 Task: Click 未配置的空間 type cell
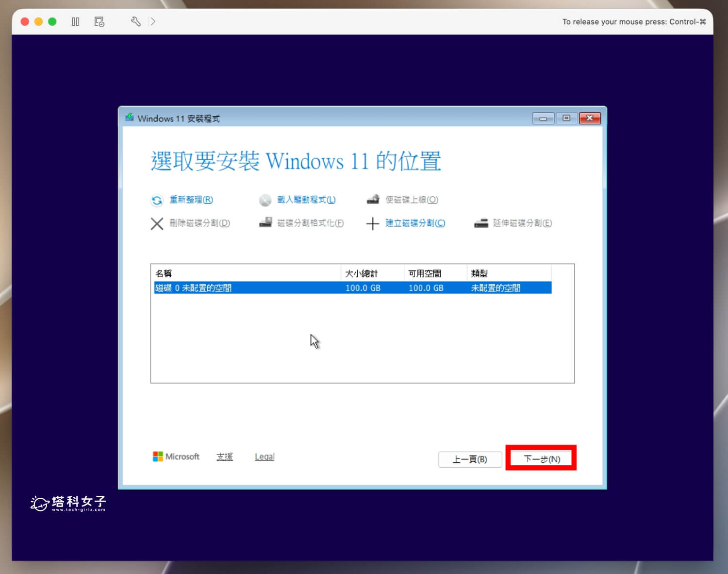[x=496, y=288]
